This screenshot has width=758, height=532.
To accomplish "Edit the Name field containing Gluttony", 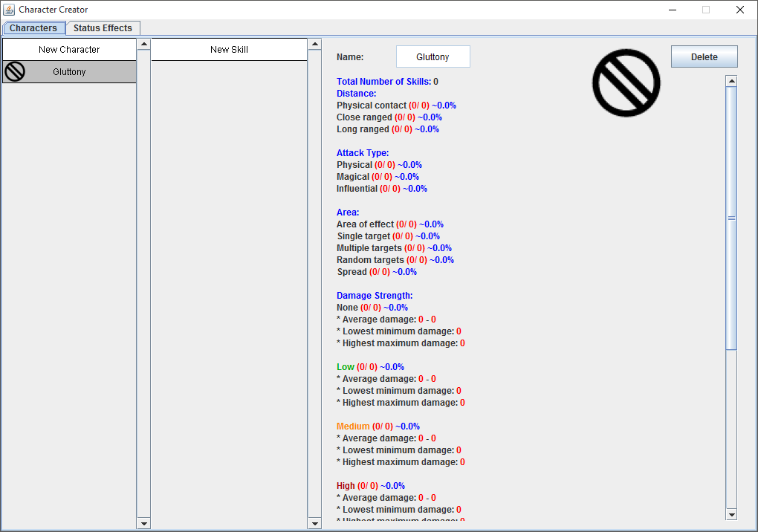I will point(433,56).
